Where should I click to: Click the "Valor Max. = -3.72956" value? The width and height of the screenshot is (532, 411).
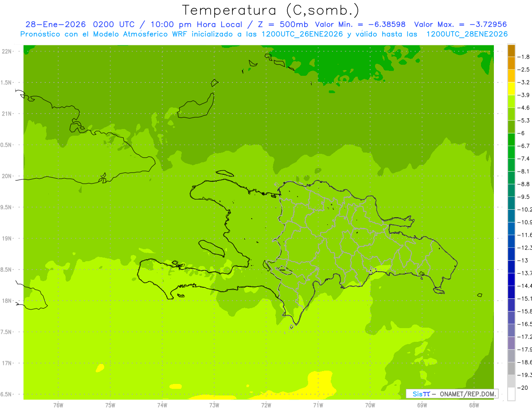click(x=460, y=24)
